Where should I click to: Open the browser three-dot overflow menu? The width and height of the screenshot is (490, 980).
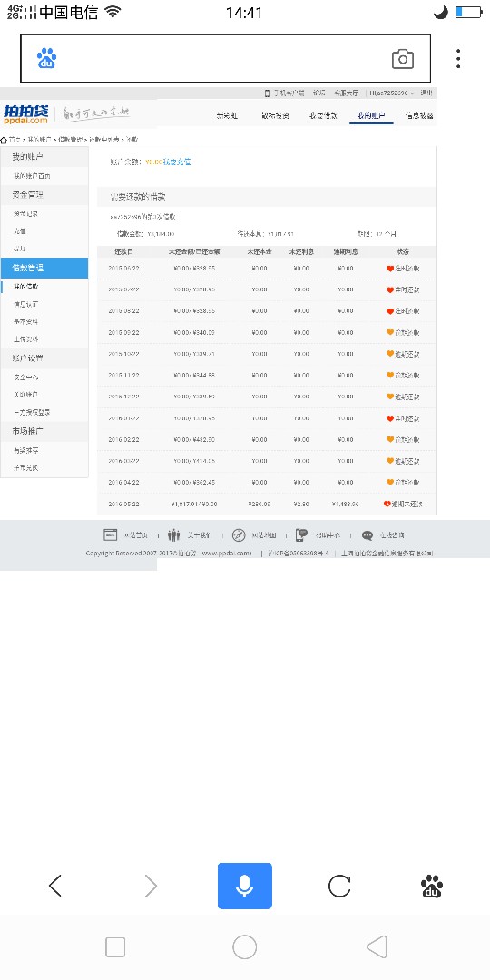459,59
